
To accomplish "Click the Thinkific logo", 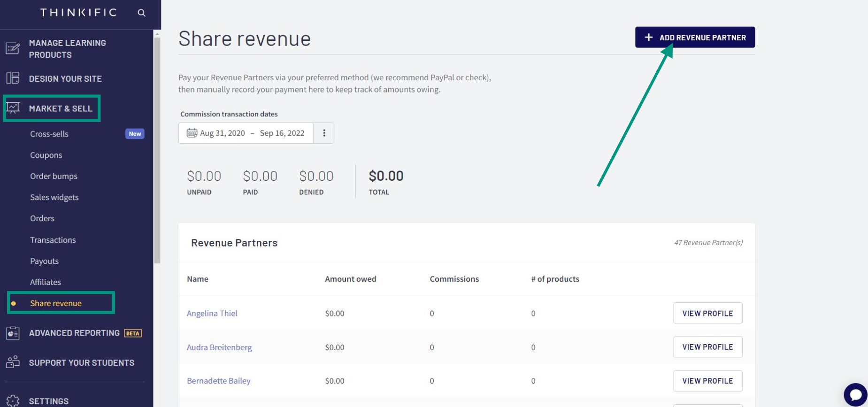I will tap(78, 13).
